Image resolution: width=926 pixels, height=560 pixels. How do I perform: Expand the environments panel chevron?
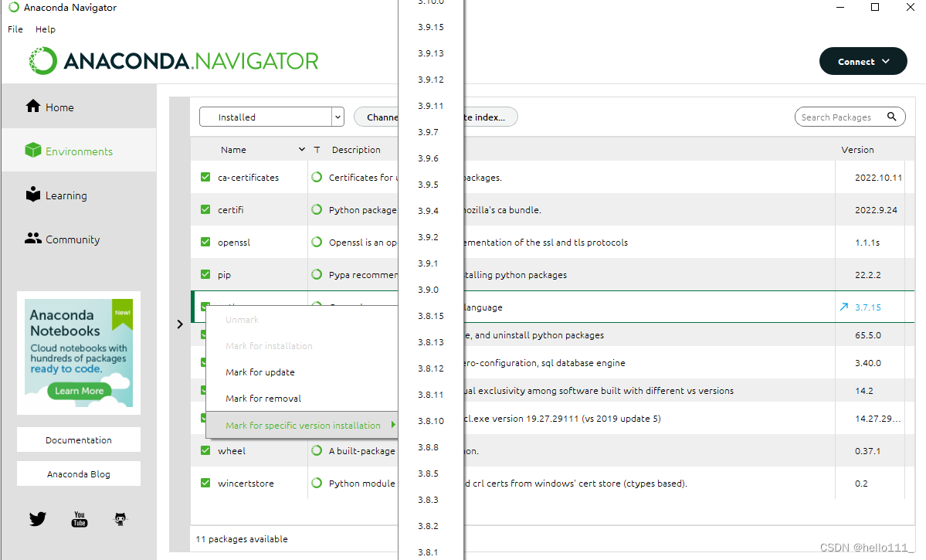(179, 324)
